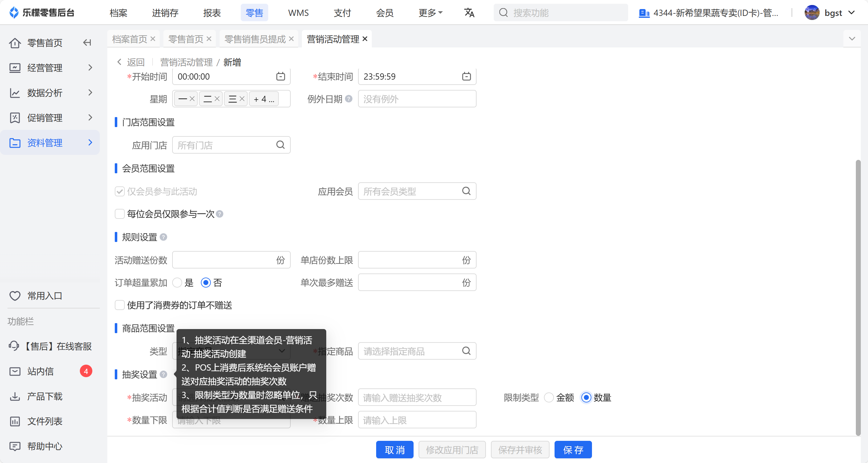
Task: Click the page vertical scrollbar
Action: coord(858,298)
